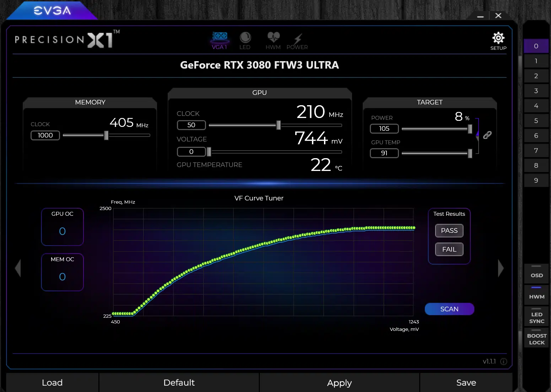Select the VGA 1 graphics card icon

tap(220, 41)
